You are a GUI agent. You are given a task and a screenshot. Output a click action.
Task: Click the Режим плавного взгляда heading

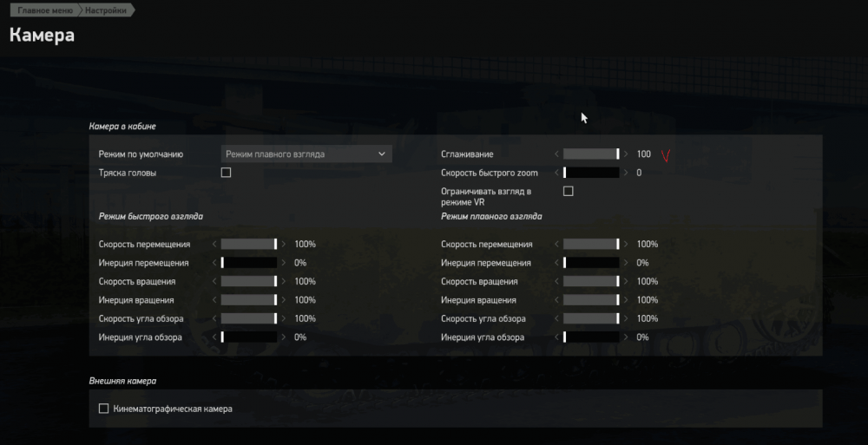tap(491, 216)
